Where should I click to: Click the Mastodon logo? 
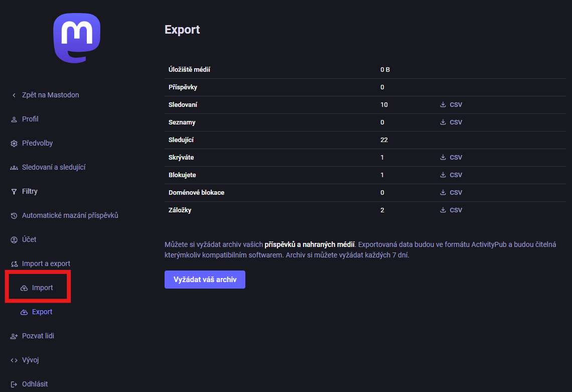tap(77, 38)
